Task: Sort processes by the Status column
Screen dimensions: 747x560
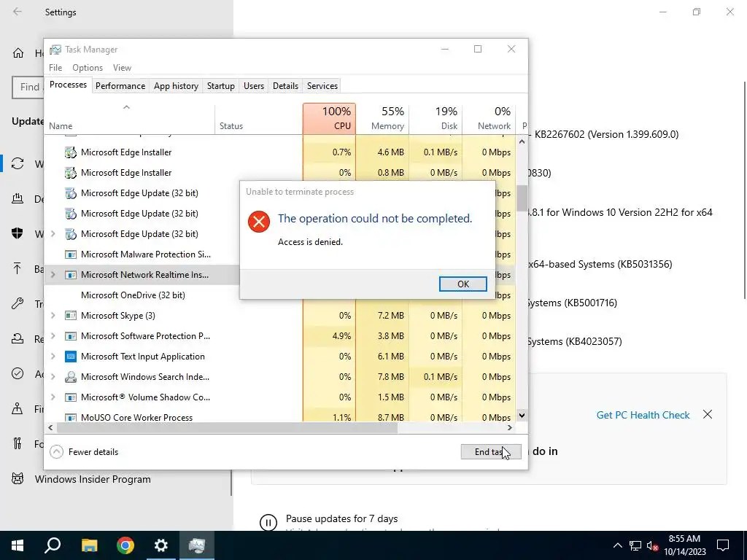Action: click(x=259, y=119)
